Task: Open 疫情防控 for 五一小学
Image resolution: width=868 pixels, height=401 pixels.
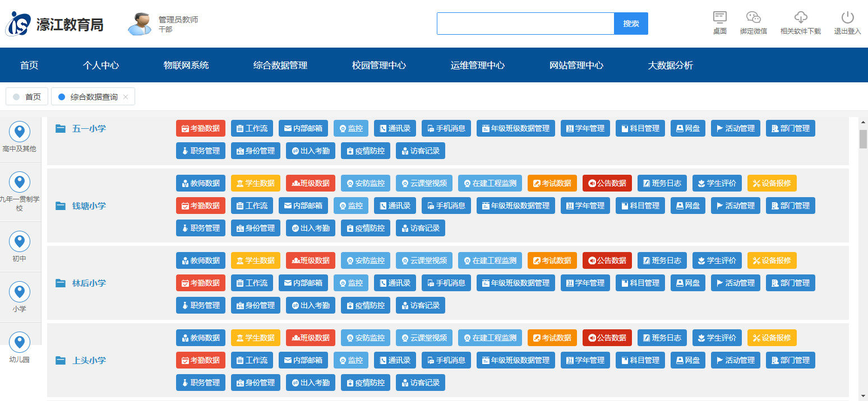Action: point(366,151)
